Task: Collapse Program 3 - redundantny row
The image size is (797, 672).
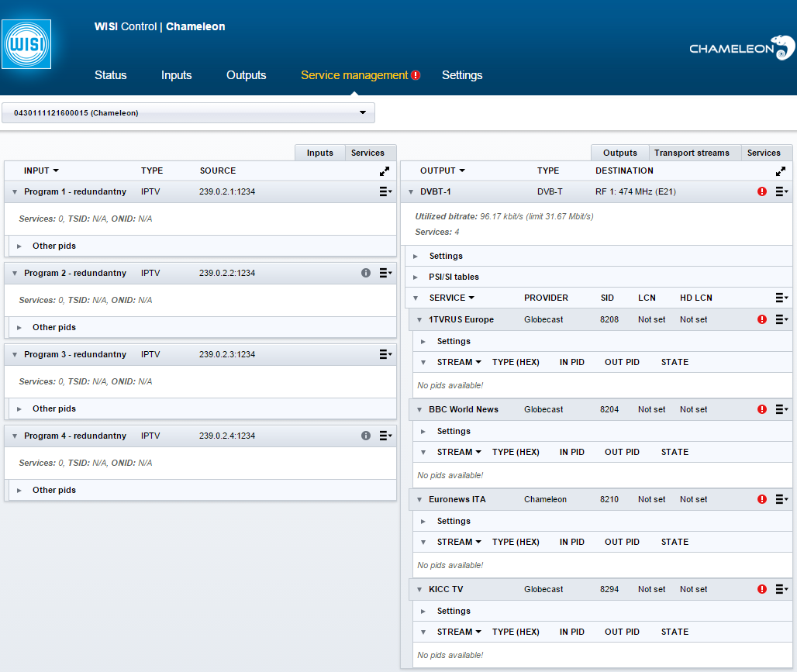Action: pyautogui.click(x=15, y=355)
